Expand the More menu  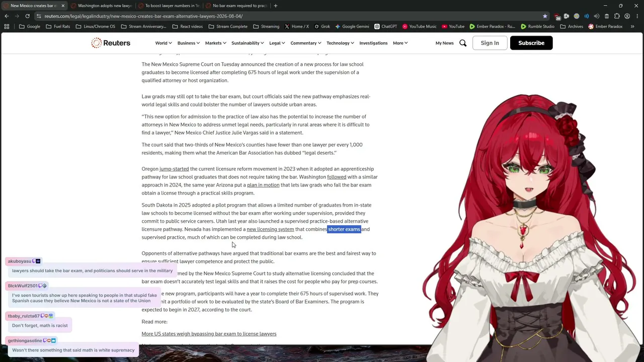click(400, 43)
